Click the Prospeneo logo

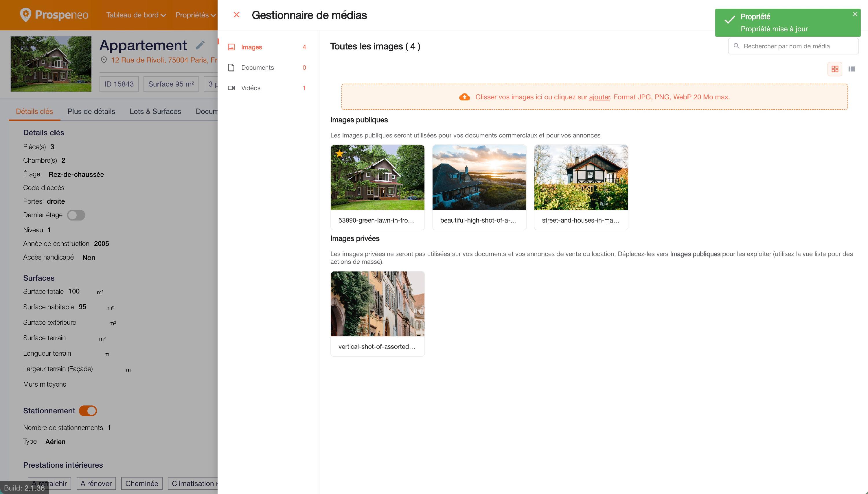54,15
